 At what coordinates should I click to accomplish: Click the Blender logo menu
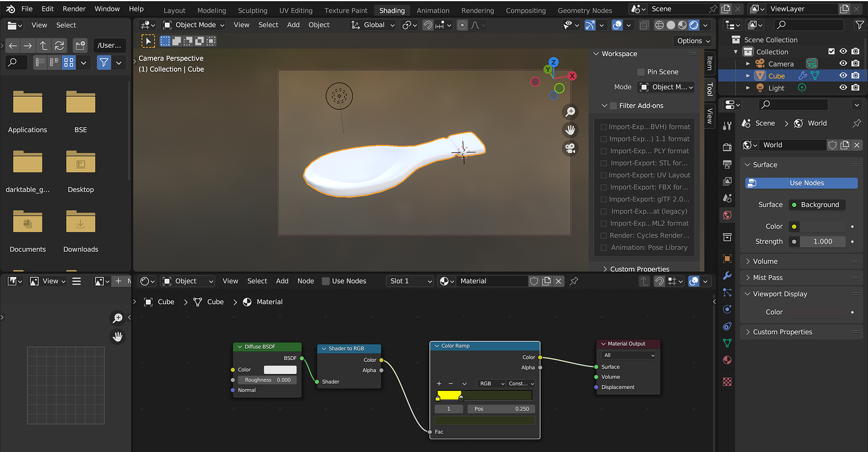[11, 9]
